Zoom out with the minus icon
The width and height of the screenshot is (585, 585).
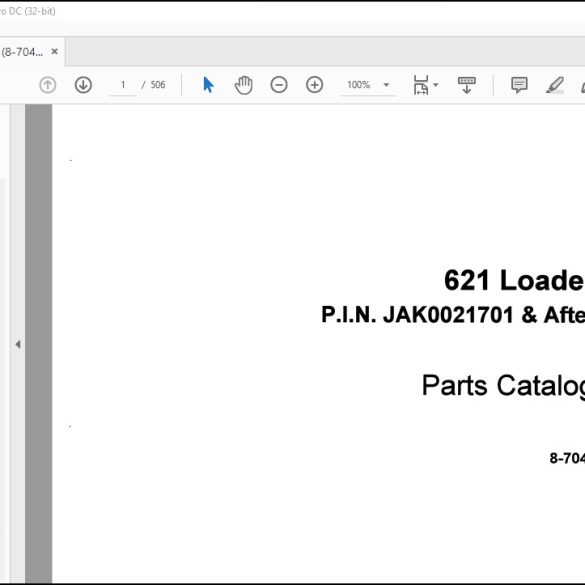click(x=279, y=85)
